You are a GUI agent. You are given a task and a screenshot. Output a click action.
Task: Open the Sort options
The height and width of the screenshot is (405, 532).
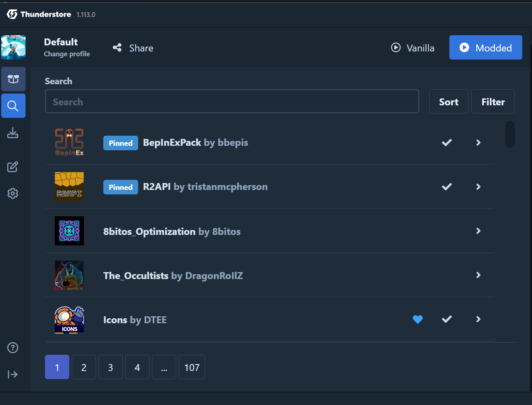coord(449,101)
